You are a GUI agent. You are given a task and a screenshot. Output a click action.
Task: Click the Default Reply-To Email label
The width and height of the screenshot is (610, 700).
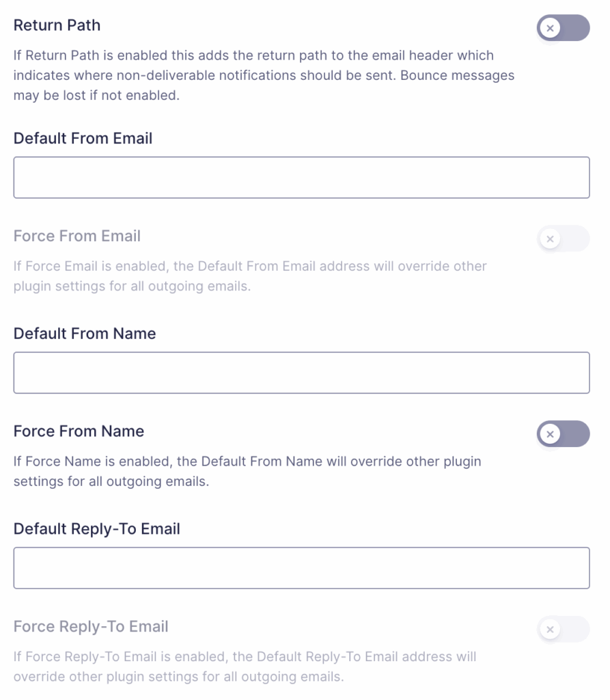[x=96, y=528]
